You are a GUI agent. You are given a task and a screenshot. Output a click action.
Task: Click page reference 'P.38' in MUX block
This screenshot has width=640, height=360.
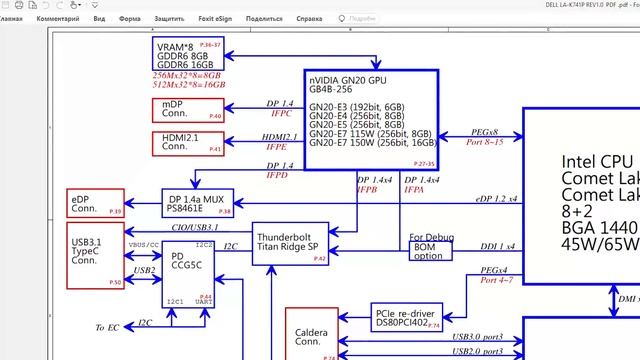tap(224, 211)
